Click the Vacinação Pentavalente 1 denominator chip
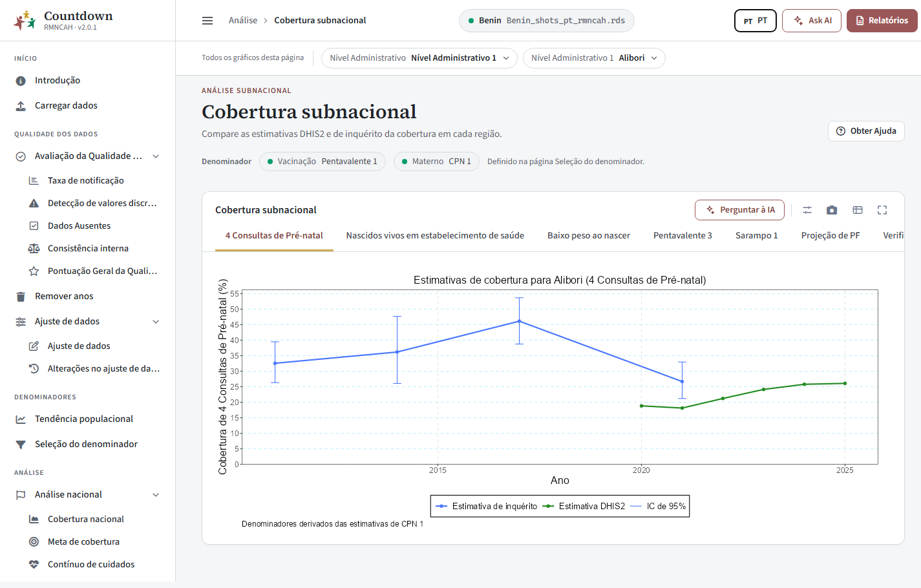The height and width of the screenshot is (588, 921). click(323, 162)
